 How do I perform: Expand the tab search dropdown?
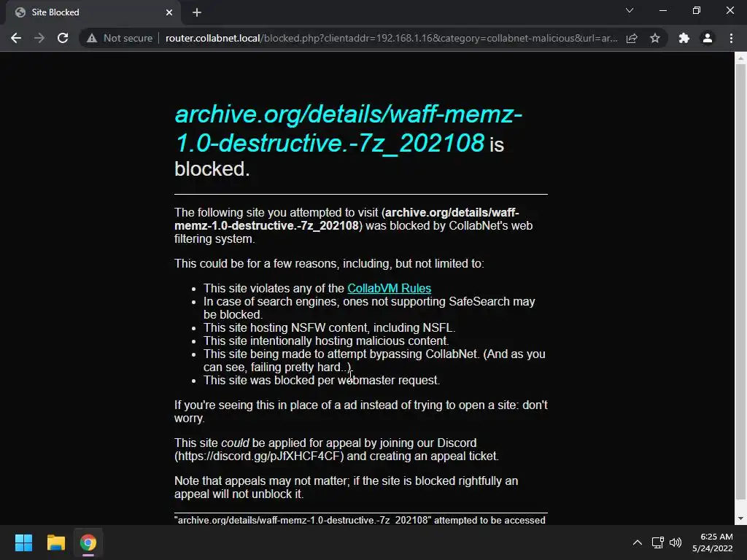pos(630,10)
